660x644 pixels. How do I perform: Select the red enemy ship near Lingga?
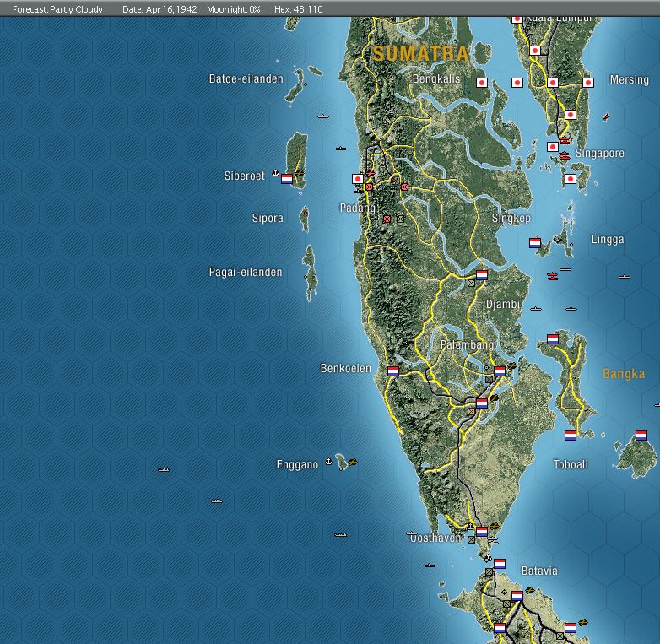(553, 276)
